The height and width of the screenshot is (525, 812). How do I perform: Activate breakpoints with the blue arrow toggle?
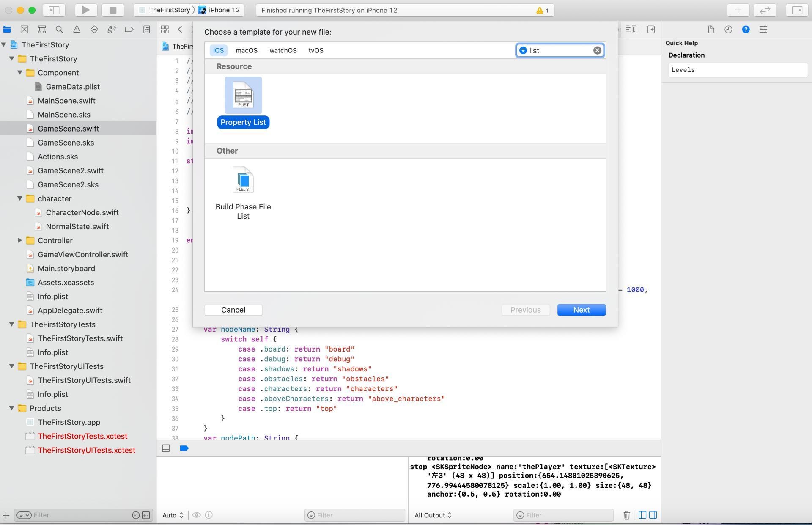tap(184, 448)
